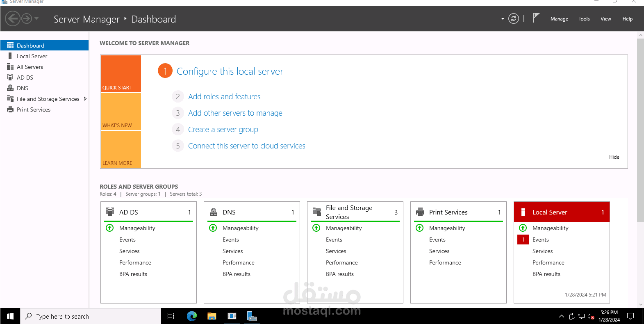Open All Servers in the sidebar
Screen dimensions: 644x324
point(44,67)
